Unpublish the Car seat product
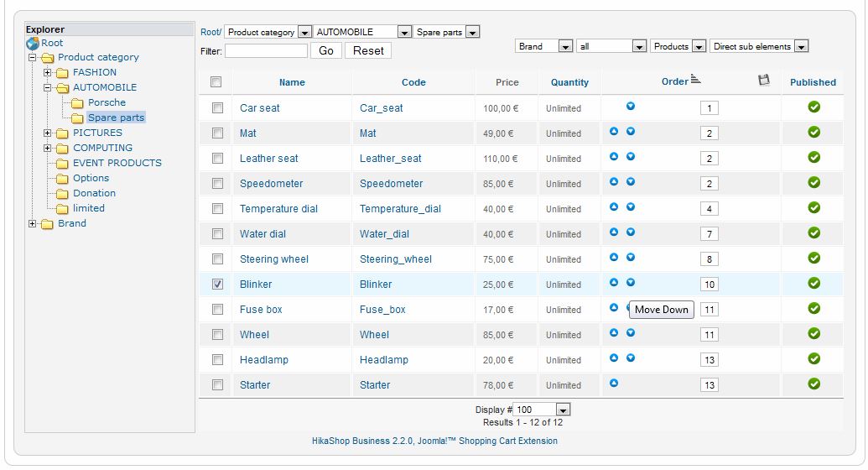Screen dimensions: 868x470 (813, 107)
